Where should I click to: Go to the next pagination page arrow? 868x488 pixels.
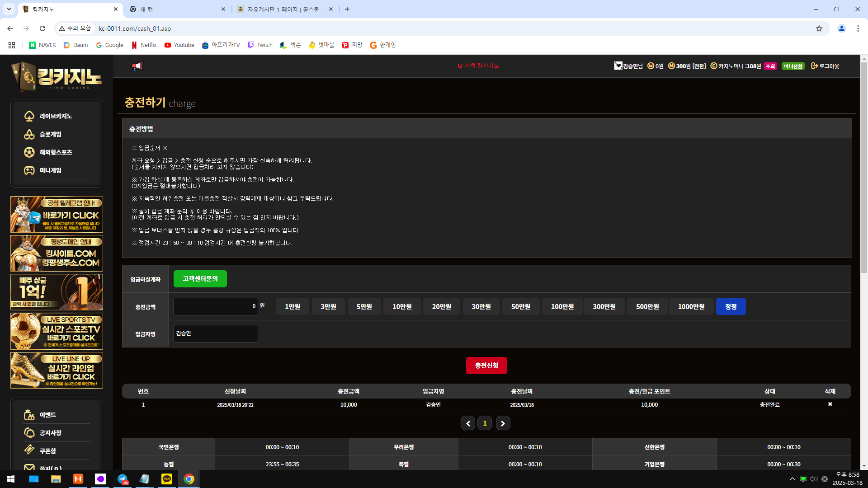pos(503,423)
